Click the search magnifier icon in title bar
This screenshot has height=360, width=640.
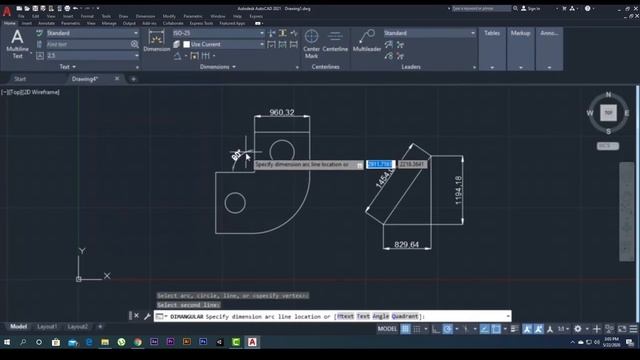[516, 8]
